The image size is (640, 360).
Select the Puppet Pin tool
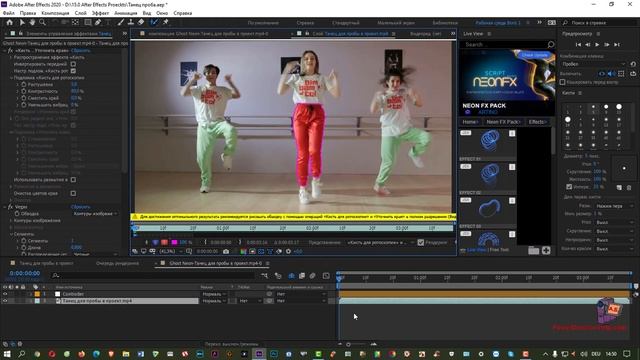tap(165, 22)
